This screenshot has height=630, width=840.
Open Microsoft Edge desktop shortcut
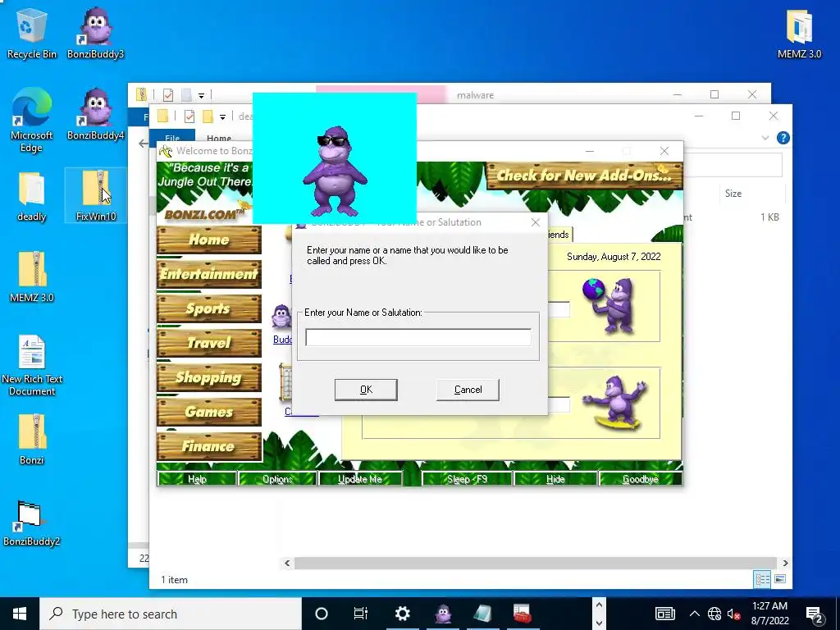point(31,119)
